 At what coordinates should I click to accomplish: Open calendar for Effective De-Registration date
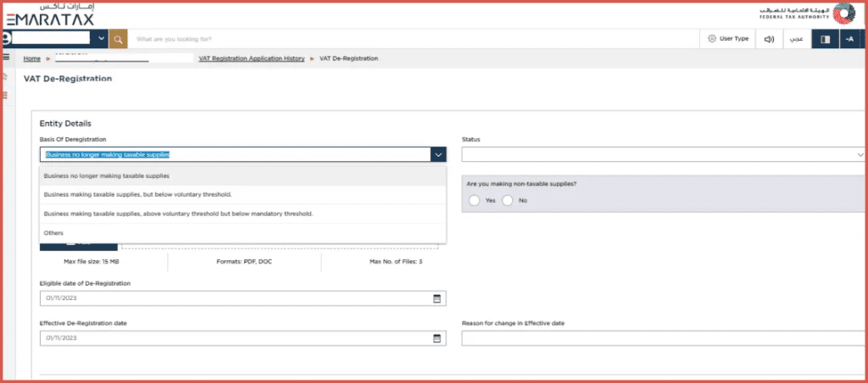437,338
